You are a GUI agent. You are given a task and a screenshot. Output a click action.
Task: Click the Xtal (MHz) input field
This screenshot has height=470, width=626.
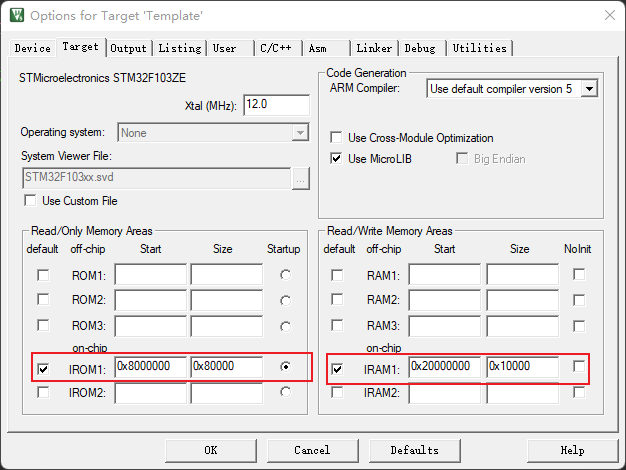coord(276,105)
